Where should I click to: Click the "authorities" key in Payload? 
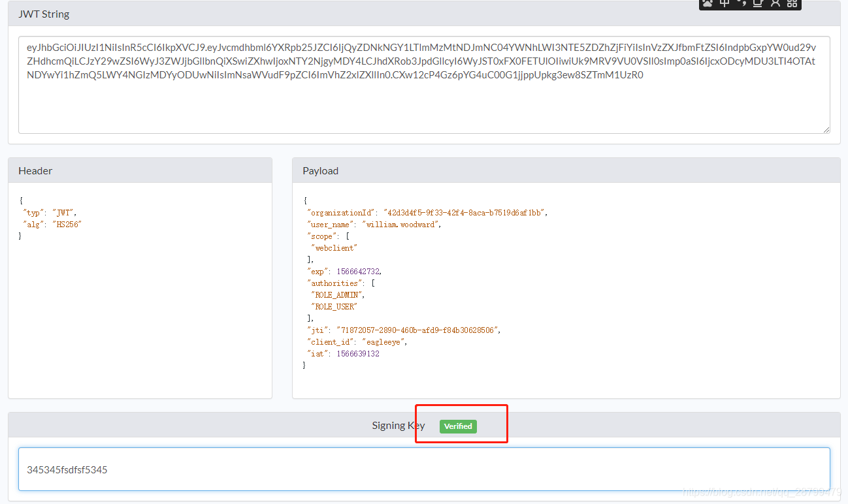pos(334,283)
